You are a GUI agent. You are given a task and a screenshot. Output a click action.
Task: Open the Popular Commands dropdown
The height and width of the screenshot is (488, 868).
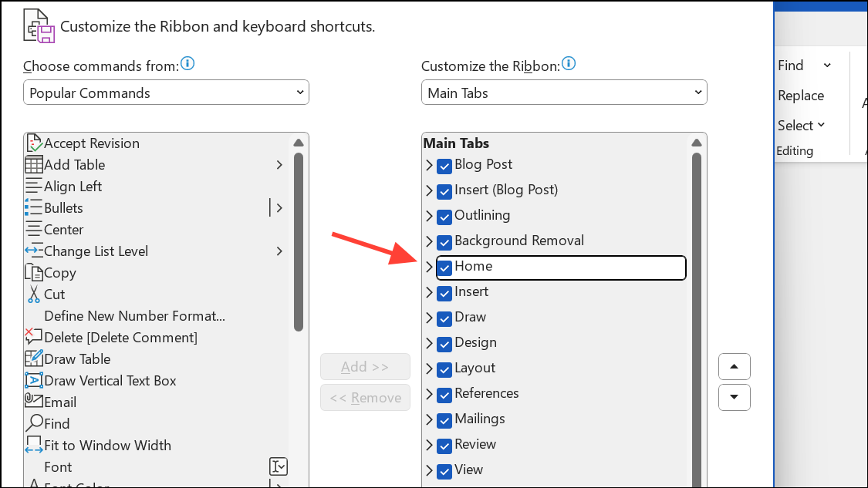point(166,92)
